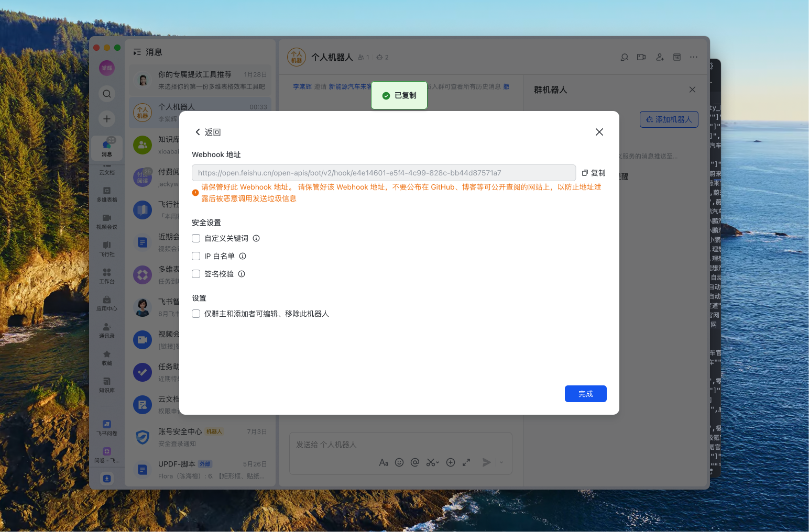Open 视频会议 in the left sidebar
Viewport: 809px width, 532px height.
coord(107,222)
